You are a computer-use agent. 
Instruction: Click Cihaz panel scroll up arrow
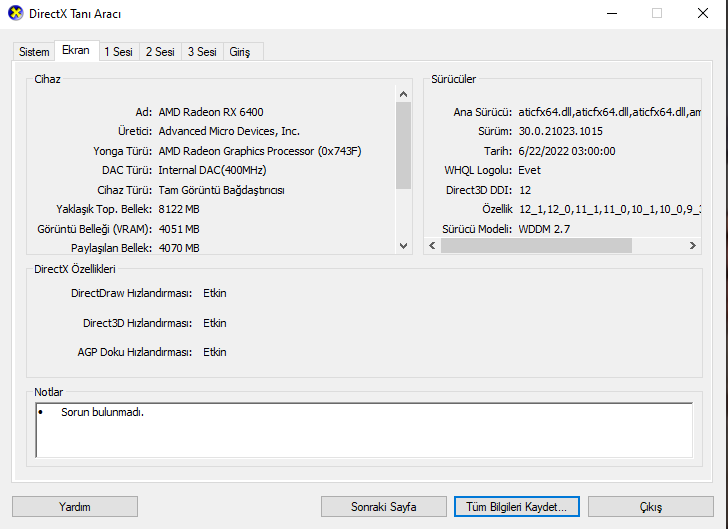tap(403, 94)
